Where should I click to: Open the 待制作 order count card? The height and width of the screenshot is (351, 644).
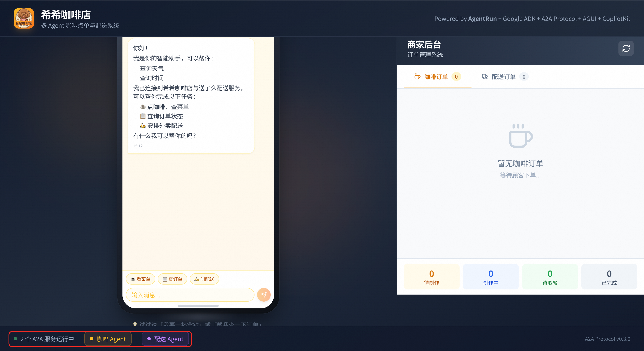click(431, 277)
